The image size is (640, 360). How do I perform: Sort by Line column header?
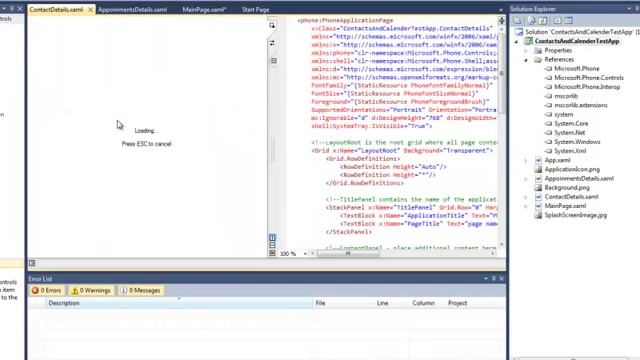point(391,303)
